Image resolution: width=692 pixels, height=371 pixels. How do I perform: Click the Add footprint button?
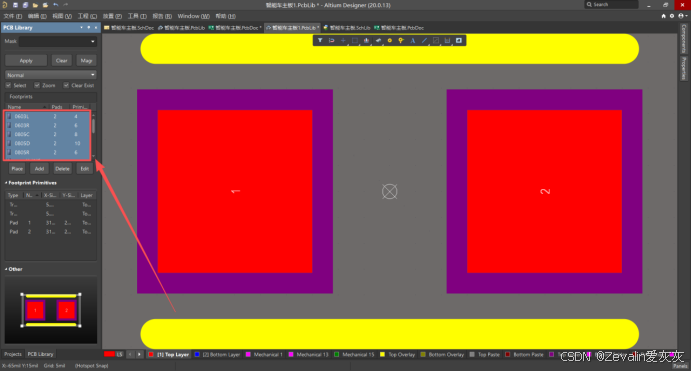click(x=39, y=169)
